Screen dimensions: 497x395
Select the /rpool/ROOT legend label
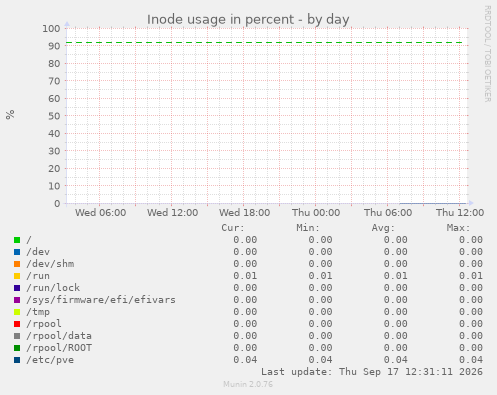(59, 348)
